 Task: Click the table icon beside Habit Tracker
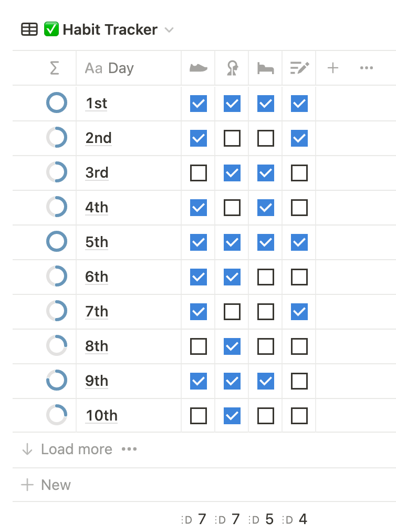(29, 29)
